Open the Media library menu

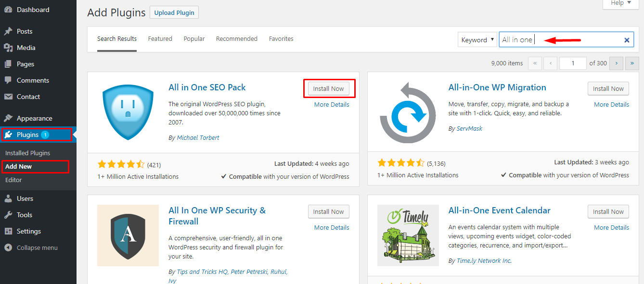pyautogui.click(x=26, y=48)
